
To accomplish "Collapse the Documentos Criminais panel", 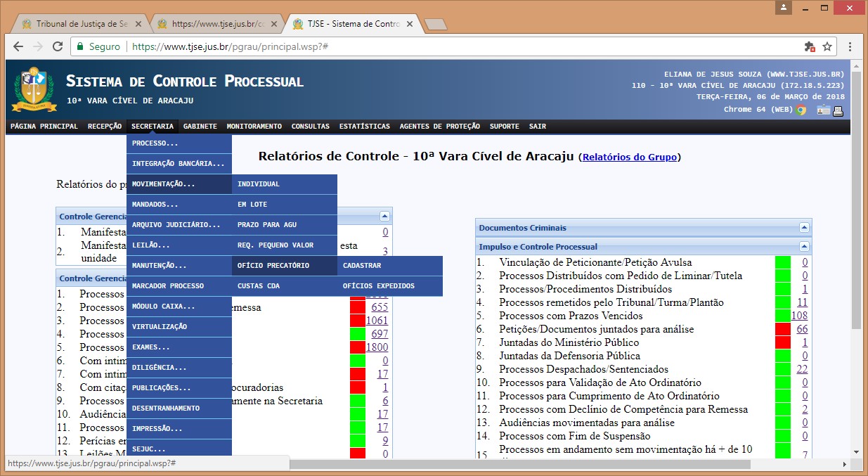I will coord(804,228).
